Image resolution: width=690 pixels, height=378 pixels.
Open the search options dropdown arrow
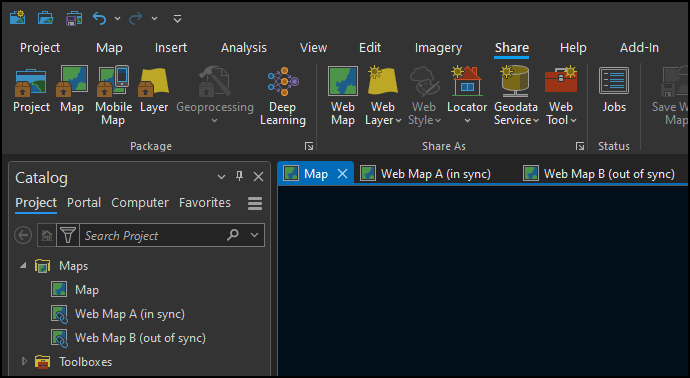[x=254, y=235]
